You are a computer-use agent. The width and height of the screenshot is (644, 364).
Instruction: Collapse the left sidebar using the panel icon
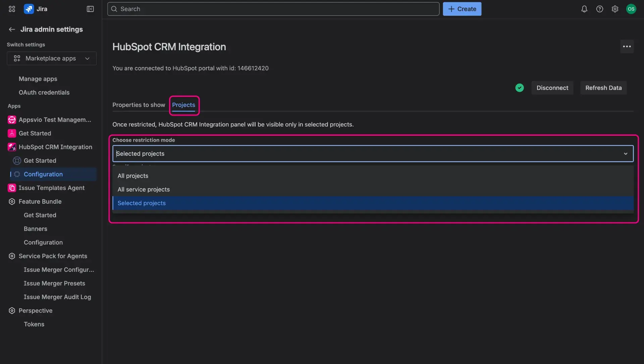click(90, 9)
